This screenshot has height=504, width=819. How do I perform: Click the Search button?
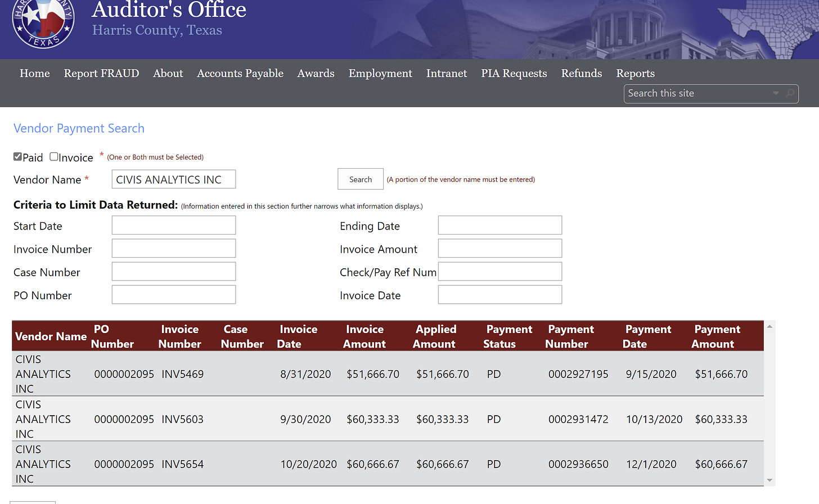pyautogui.click(x=361, y=179)
